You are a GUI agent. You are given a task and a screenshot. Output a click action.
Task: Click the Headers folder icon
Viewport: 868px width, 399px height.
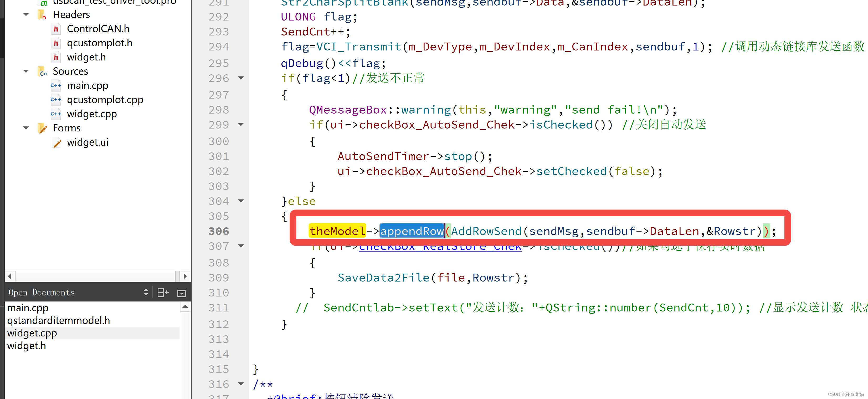[x=42, y=15]
